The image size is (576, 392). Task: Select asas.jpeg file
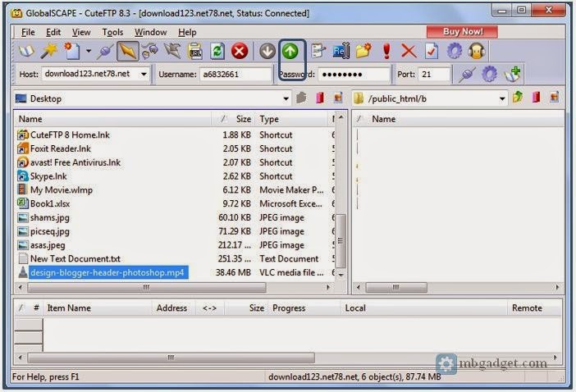pos(42,245)
